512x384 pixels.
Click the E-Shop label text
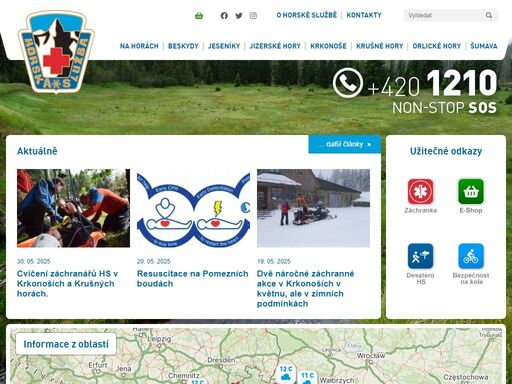click(471, 210)
